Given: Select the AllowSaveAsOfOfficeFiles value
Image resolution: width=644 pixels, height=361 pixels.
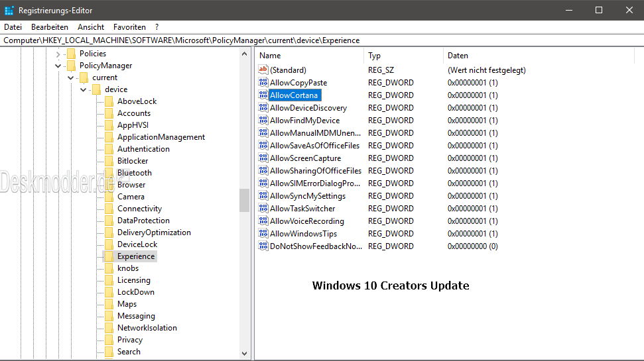Looking at the screenshot, I should point(314,146).
